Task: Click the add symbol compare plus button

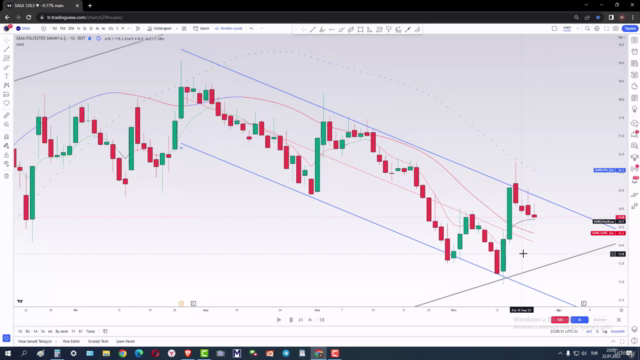Action: (x=43, y=29)
